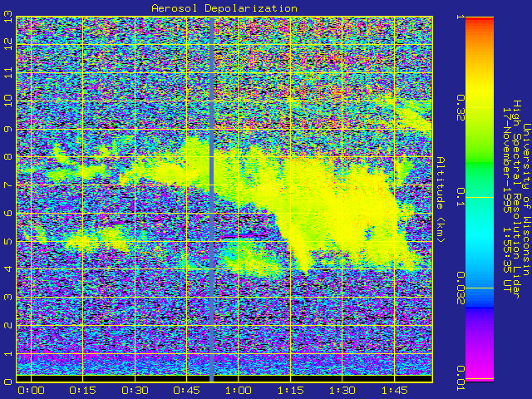Viewport: 532px width, 399px height.
Task: Click altitude axis label 7
Action: (8, 185)
